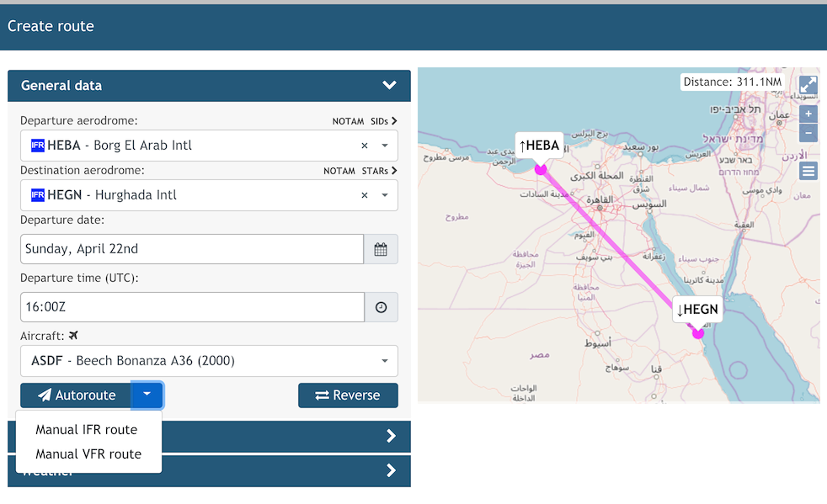Open the aircraft selection dropdown

[x=385, y=361]
